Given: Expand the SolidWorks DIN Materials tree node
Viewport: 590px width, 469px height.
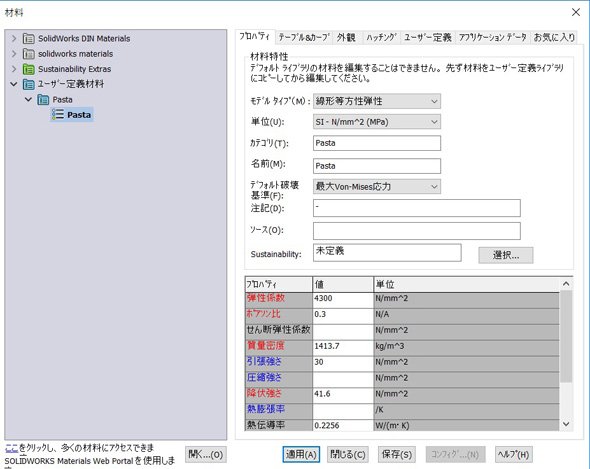Looking at the screenshot, I should click(14, 38).
